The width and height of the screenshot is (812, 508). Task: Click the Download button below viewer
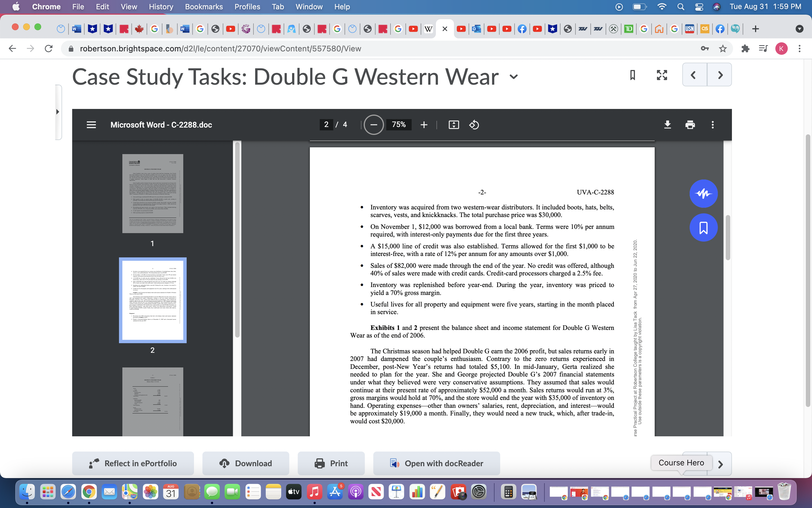246,463
